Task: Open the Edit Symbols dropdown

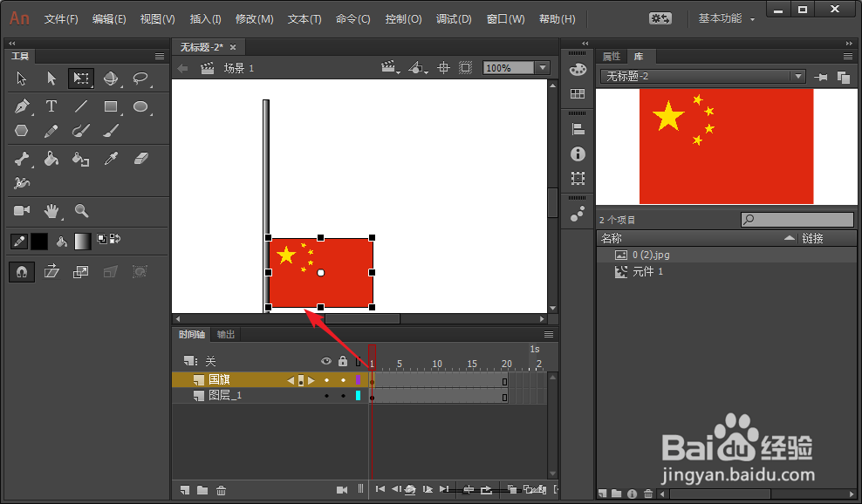Action: (x=418, y=68)
